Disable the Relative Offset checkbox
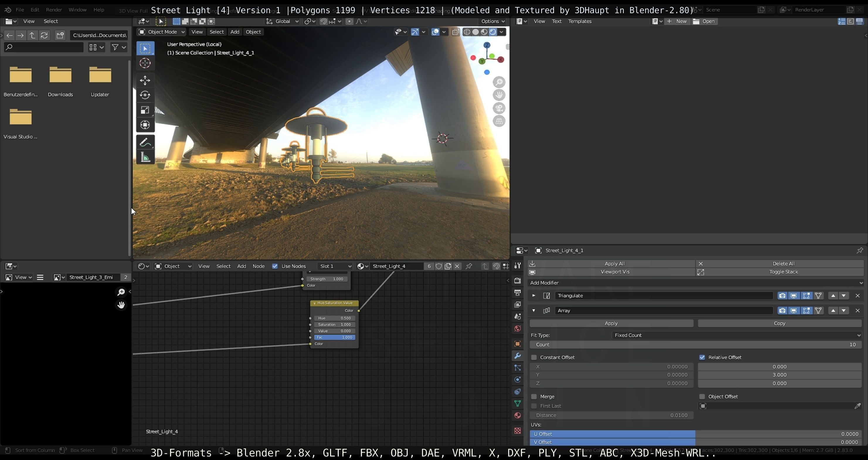This screenshot has width=868, height=460. point(702,357)
